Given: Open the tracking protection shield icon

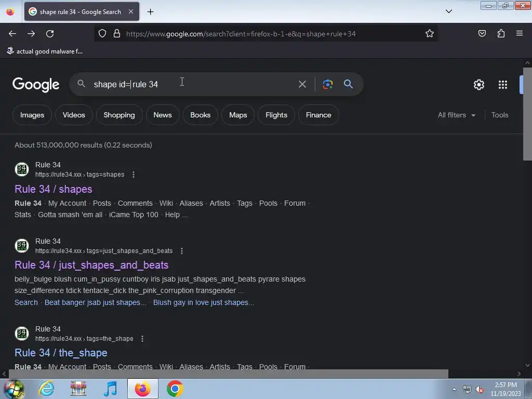Looking at the screenshot, I should pyautogui.click(x=102, y=34).
